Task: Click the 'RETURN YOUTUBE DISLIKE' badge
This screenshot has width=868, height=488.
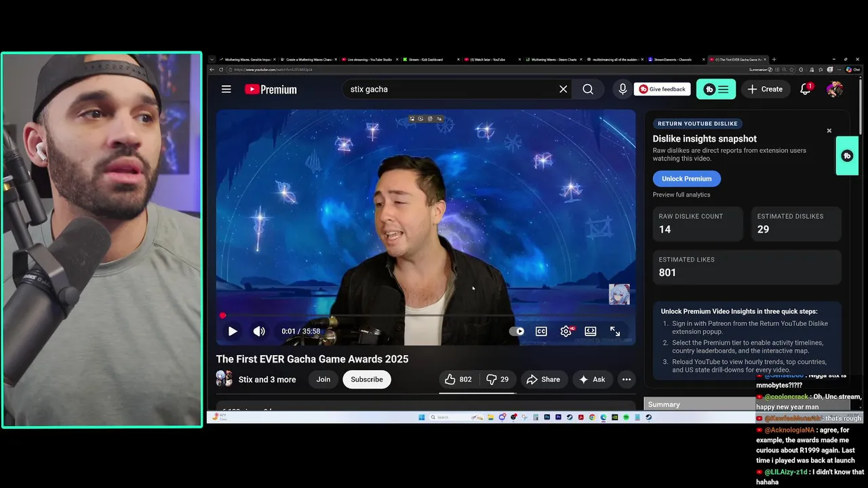Action: (698, 124)
